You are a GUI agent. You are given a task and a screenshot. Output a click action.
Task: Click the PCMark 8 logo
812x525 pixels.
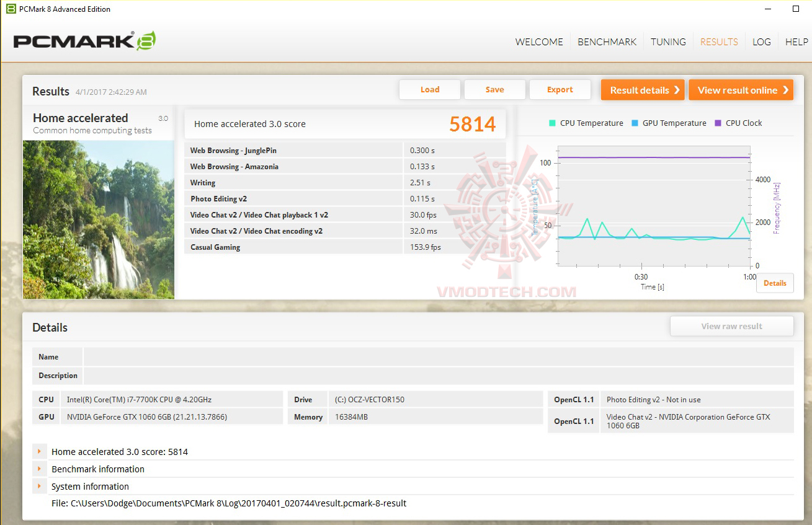84,41
